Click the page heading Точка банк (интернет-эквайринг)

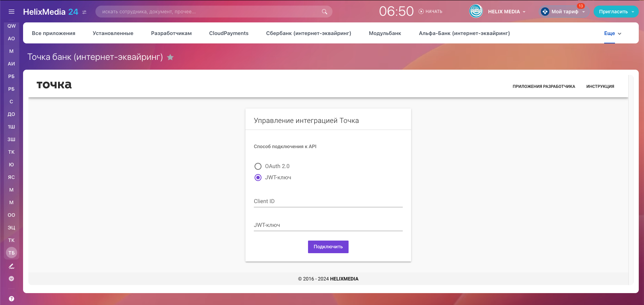[95, 57]
